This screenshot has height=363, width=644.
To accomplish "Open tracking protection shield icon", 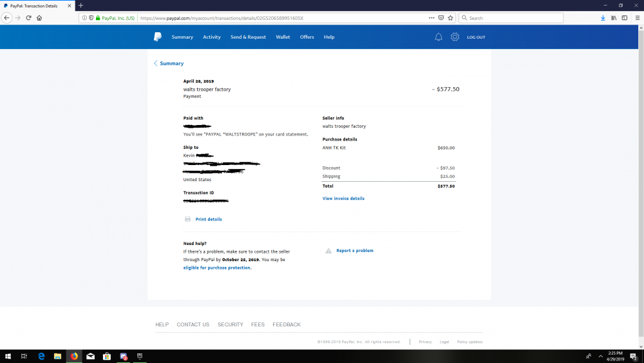I will 91,17.
